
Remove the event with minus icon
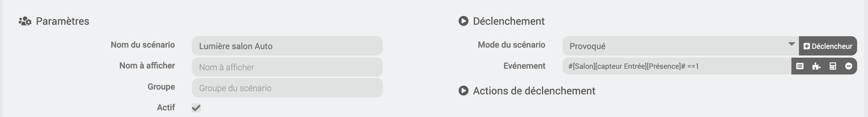(849, 66)
